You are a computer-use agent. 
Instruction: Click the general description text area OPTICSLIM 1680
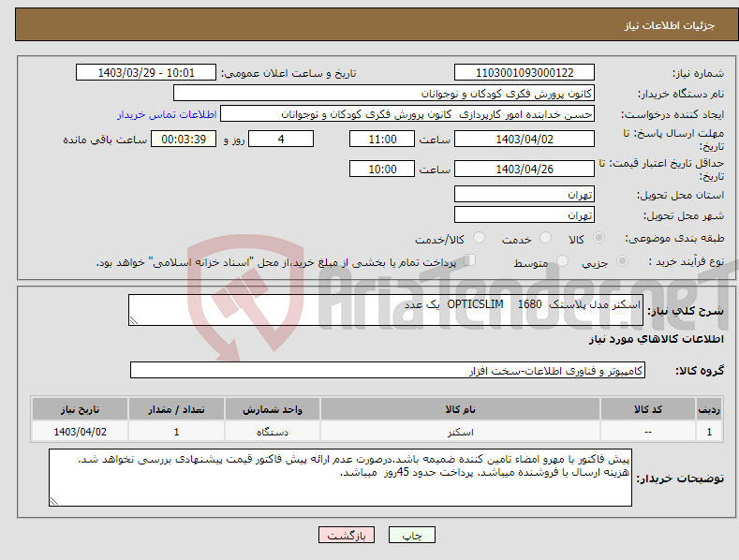coord(386,310)
